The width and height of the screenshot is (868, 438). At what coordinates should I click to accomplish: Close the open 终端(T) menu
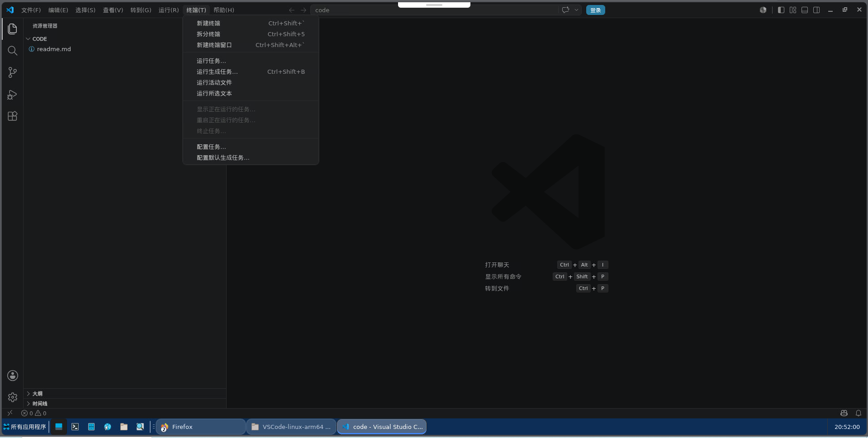196,10
